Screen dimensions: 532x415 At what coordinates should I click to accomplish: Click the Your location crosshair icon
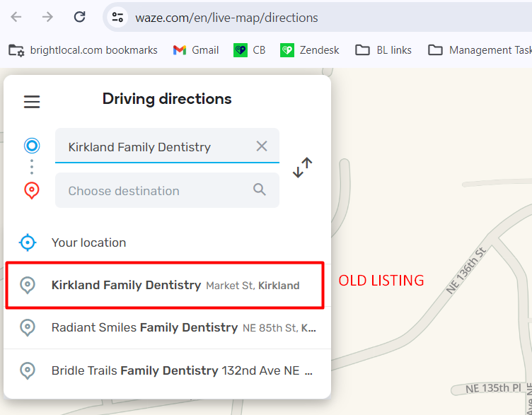(x=28, y=242)
